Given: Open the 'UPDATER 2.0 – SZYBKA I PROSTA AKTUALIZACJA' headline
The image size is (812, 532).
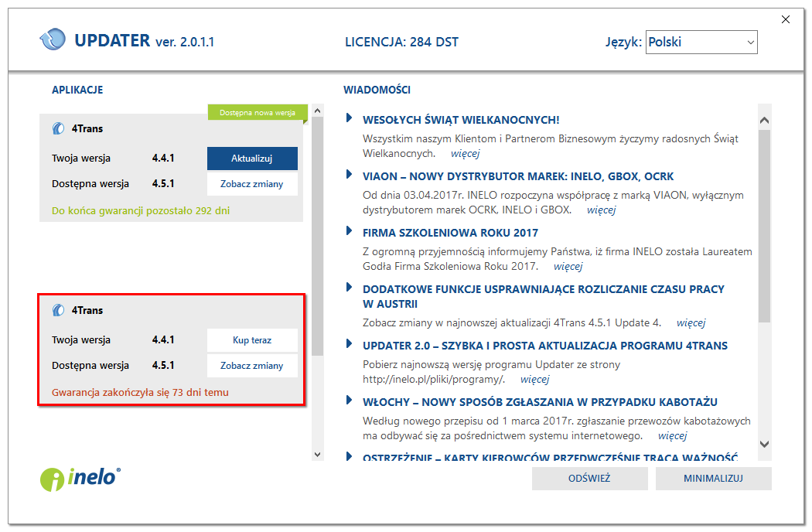Looking at the screenshot, I should [x=544, y=346].
